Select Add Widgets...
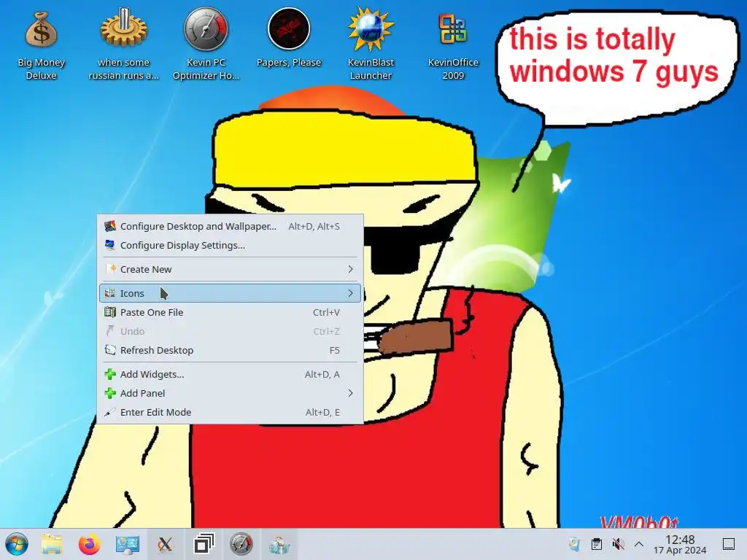 pos(230,374)
